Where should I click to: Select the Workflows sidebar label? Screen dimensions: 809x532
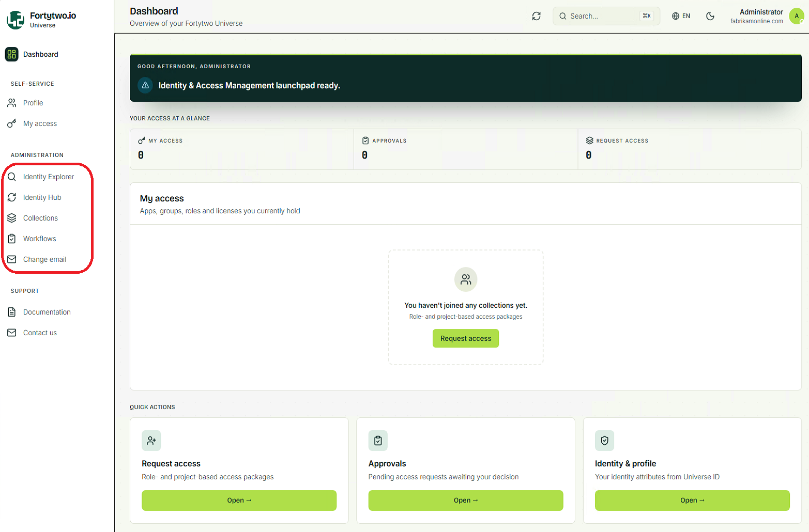40,239
